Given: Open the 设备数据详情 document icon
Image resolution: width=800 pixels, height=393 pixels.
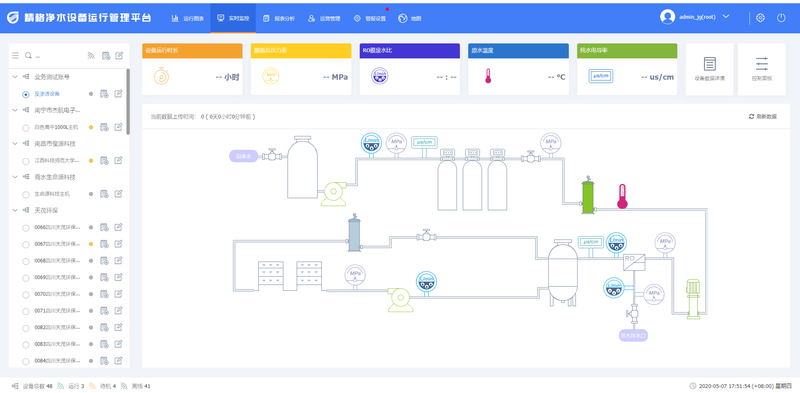Looking at the screenshot, I should tap(710, 69).
